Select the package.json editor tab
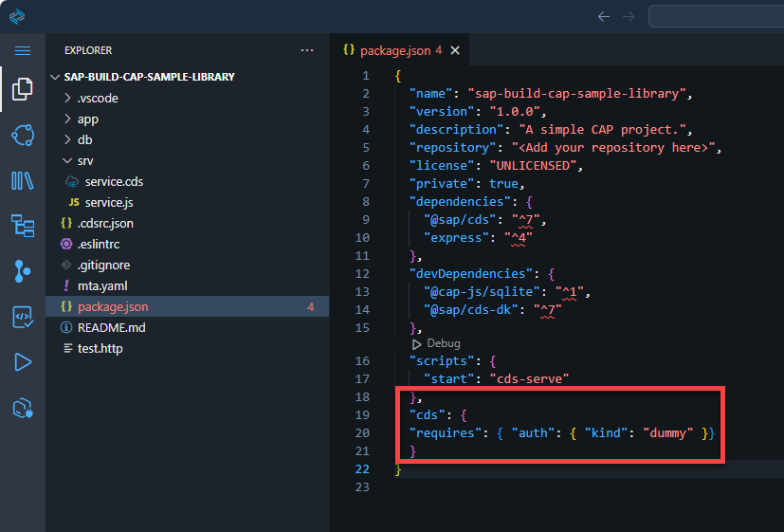 pos(400,50)
